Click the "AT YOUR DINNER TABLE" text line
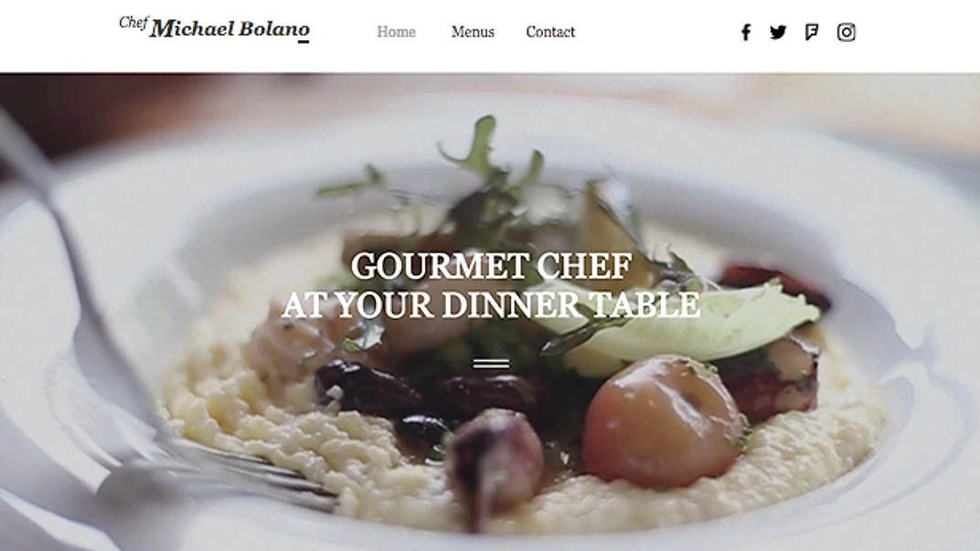This screenshot has width=980, height=551. coord(491,304)
